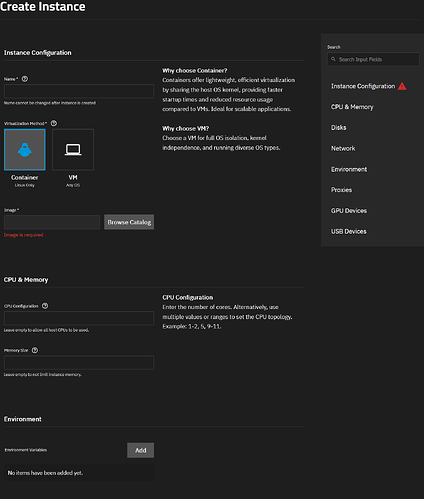The height and width of the screenshot is (499, 424).
Task: Click Browse Catalog button
Action: [x=129, y=222]
